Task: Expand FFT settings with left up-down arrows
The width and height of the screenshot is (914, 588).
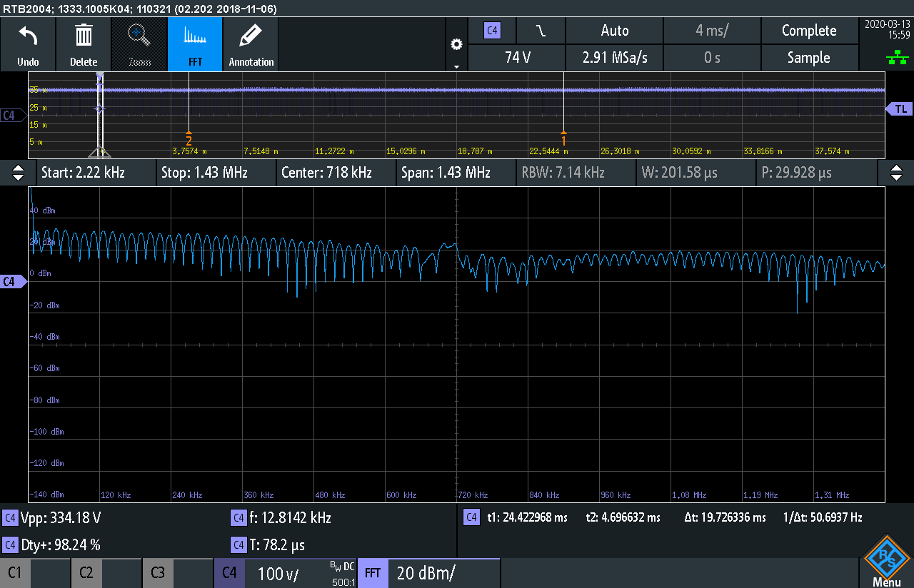Action: click(19, 173)
